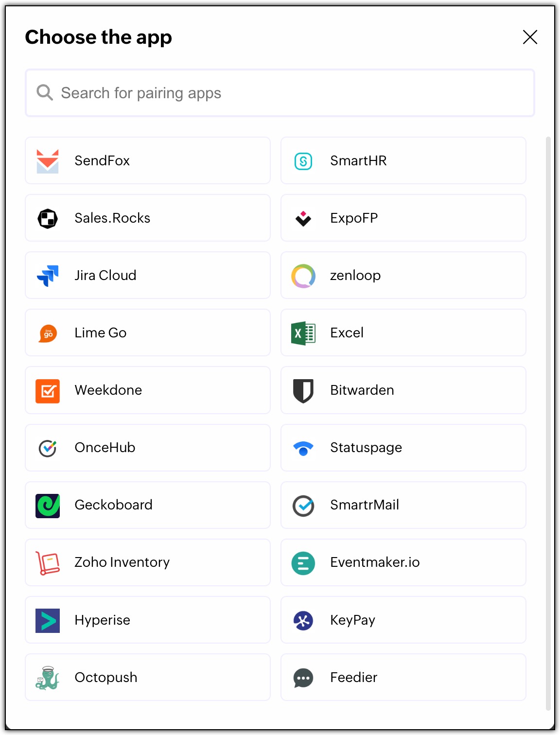Click the app list vertical scrollbar
560x735 pixels.
tap(548, 423)
